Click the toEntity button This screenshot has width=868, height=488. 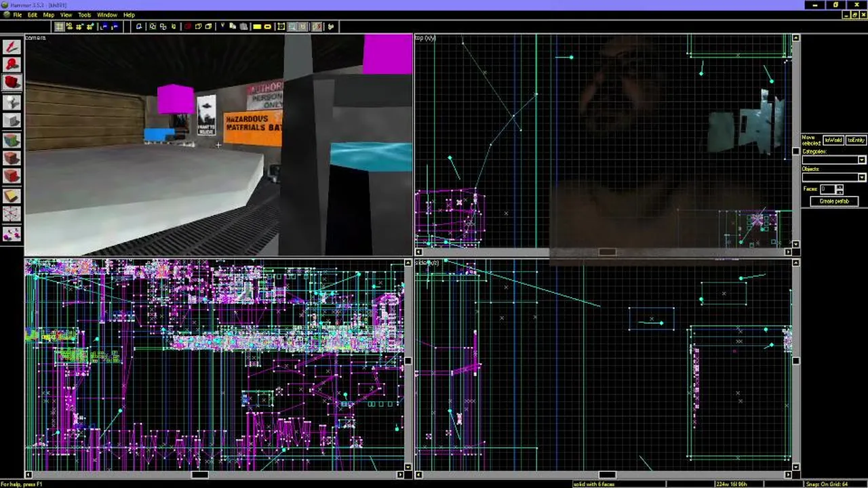(x=856, y=140)
